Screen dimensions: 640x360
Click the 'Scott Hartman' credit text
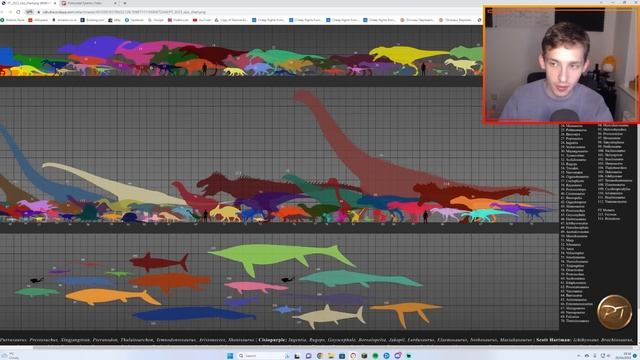553,340
